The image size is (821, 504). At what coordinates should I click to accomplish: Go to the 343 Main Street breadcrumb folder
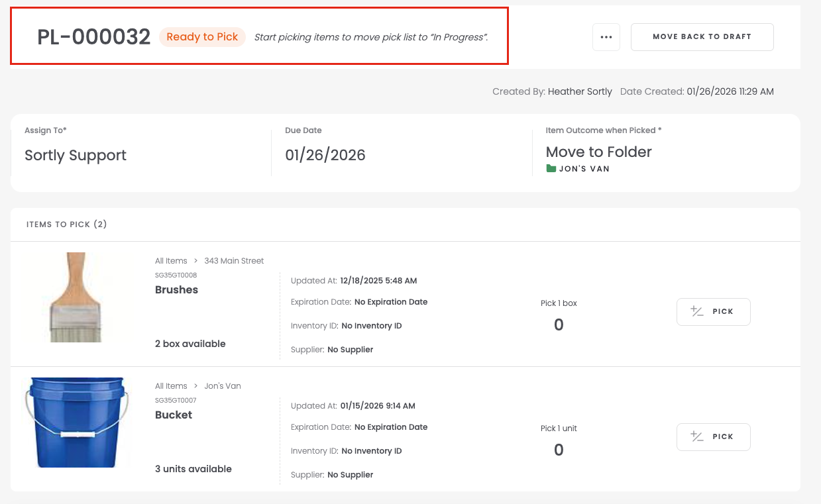(x=234, y=261)
